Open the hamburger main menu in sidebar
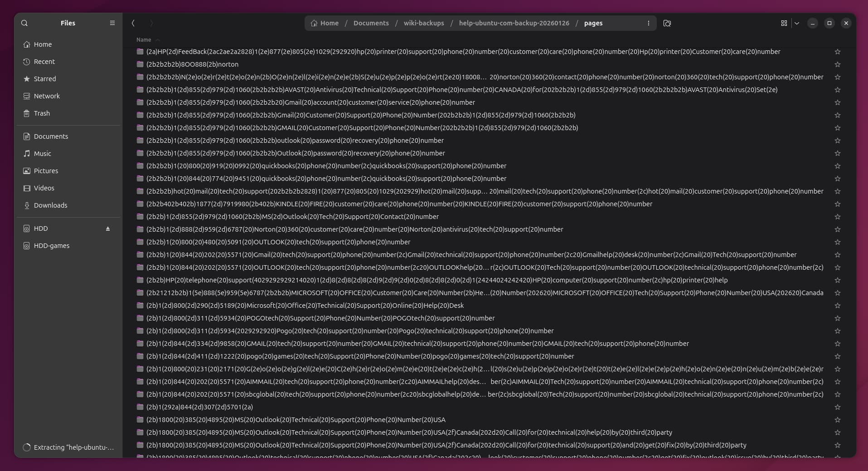The width and height of the screenshot is (868, 471). 112,23
